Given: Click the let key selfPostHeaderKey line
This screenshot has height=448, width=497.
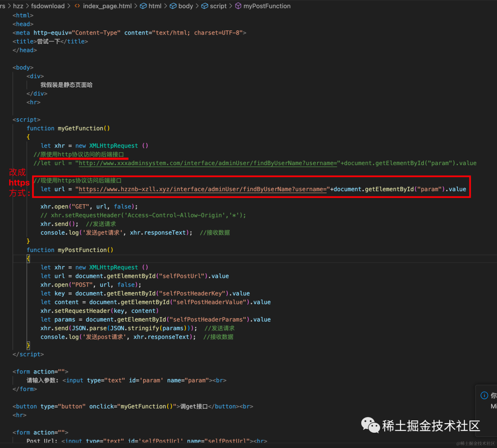Looking at the screenshot, I should (x=145, y=293).
